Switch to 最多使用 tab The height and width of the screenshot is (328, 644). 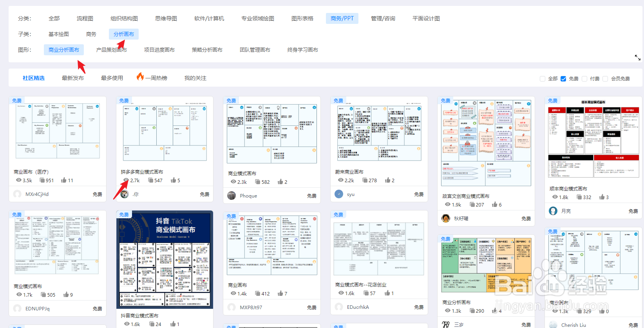coord(112,78)
